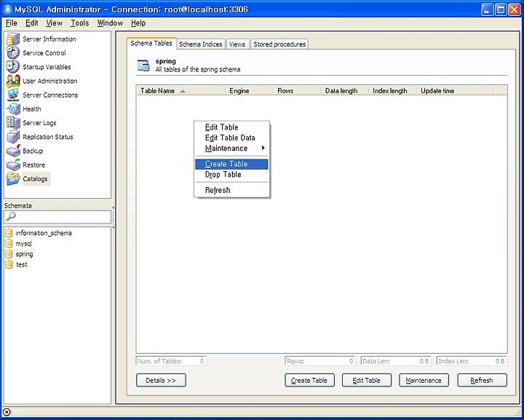
Task: Open the Tools menu
Action: tap(79, 23)
